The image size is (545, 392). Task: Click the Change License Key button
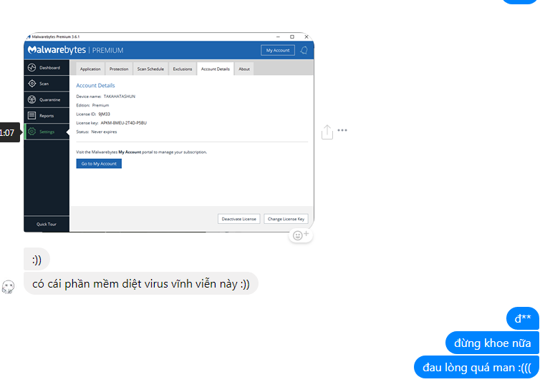coord(286,219)
